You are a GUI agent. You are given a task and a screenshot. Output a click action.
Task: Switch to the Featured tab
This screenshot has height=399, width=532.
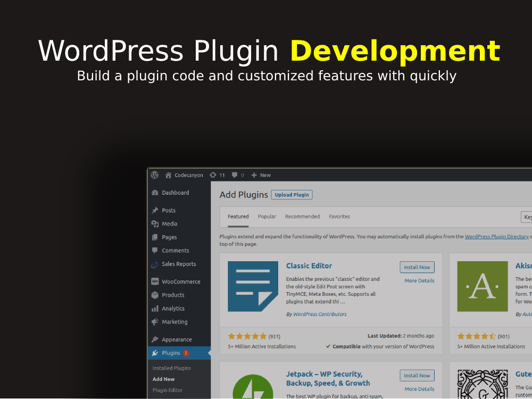coord(238,217)
